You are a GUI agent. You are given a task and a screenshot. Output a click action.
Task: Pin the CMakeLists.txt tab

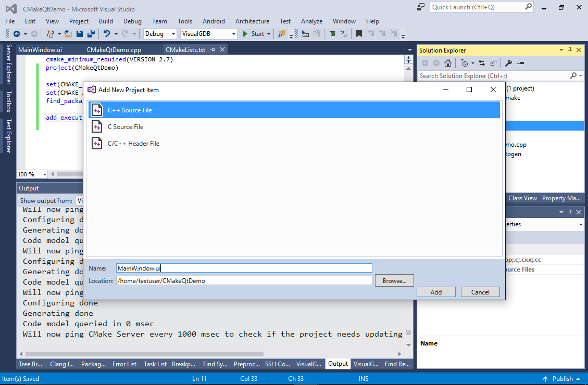[x=212, y=49]
